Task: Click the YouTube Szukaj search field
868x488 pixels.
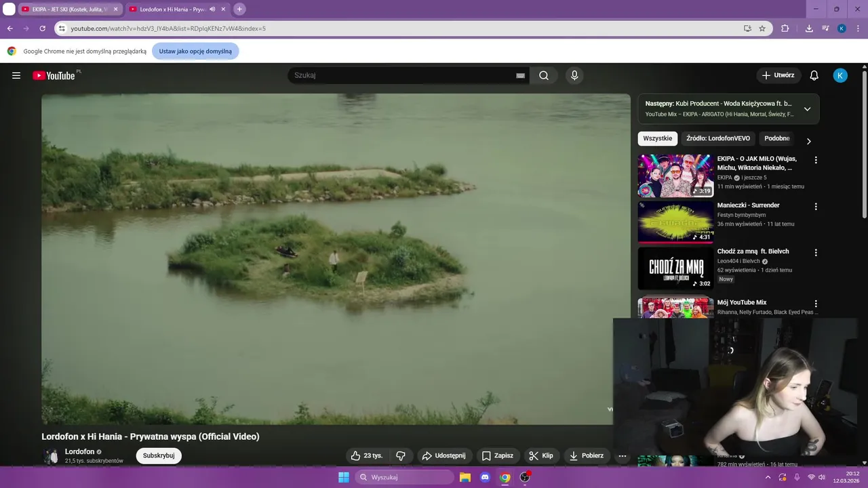Action: (403, 75)
